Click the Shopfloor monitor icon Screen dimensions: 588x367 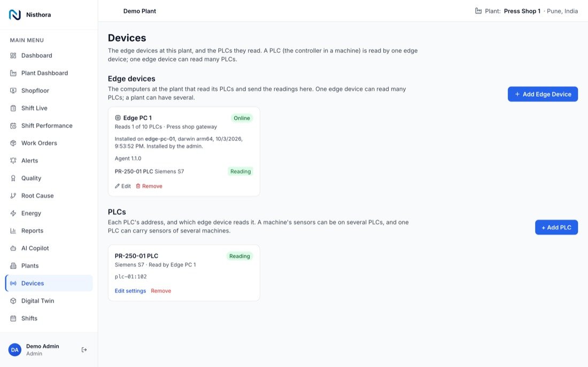tap(13, 91)
